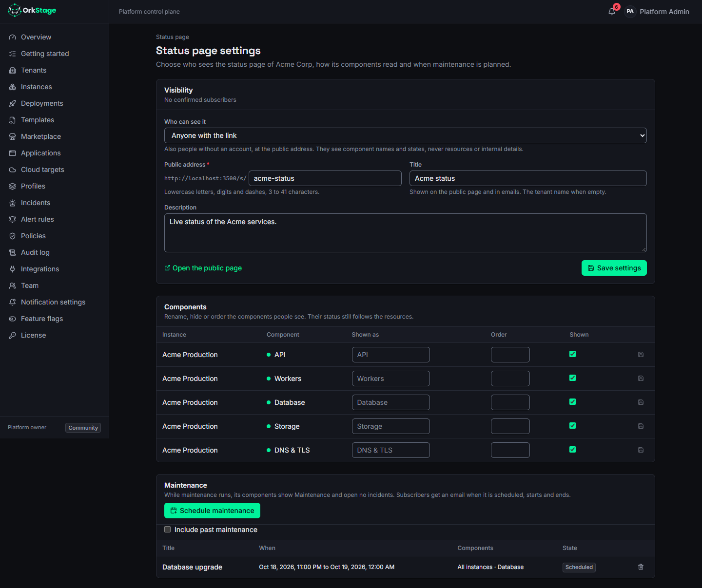Save the Storage component row
702x588 pixels.
coord(641,426)
